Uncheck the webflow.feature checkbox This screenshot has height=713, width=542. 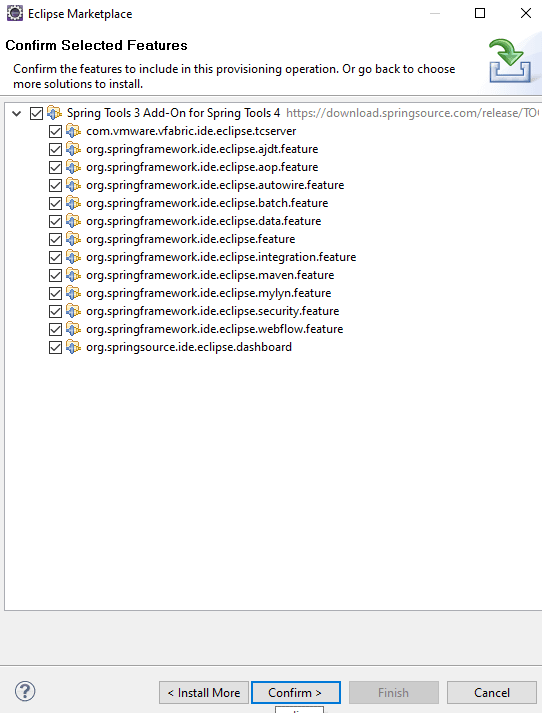(x=55, y=329)
